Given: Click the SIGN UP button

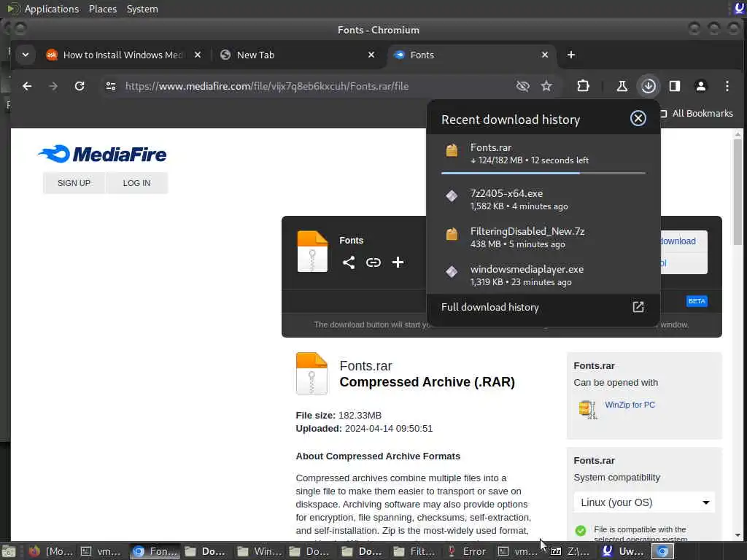Looking at the screenshot, I should (x=74, y=183).
